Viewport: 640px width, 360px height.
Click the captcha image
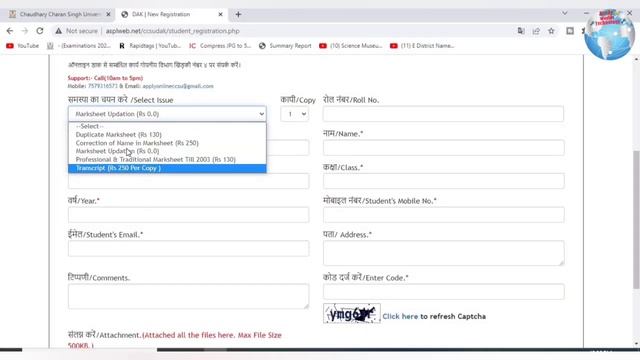point(352,313)
